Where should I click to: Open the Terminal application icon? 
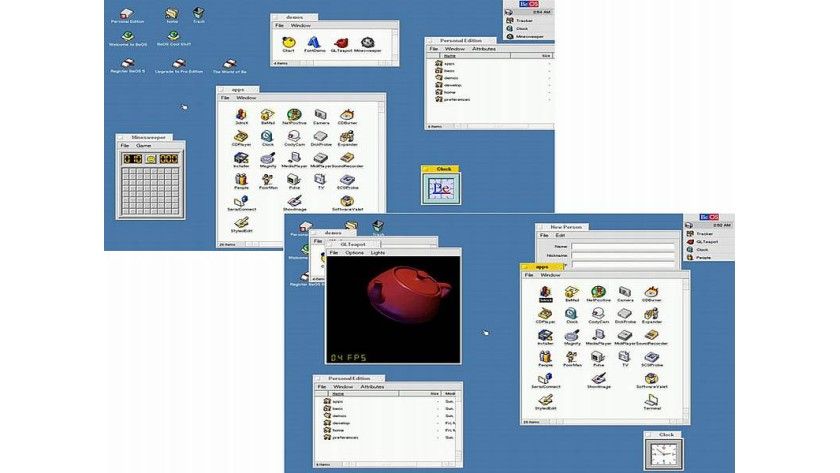coord(651,402)
